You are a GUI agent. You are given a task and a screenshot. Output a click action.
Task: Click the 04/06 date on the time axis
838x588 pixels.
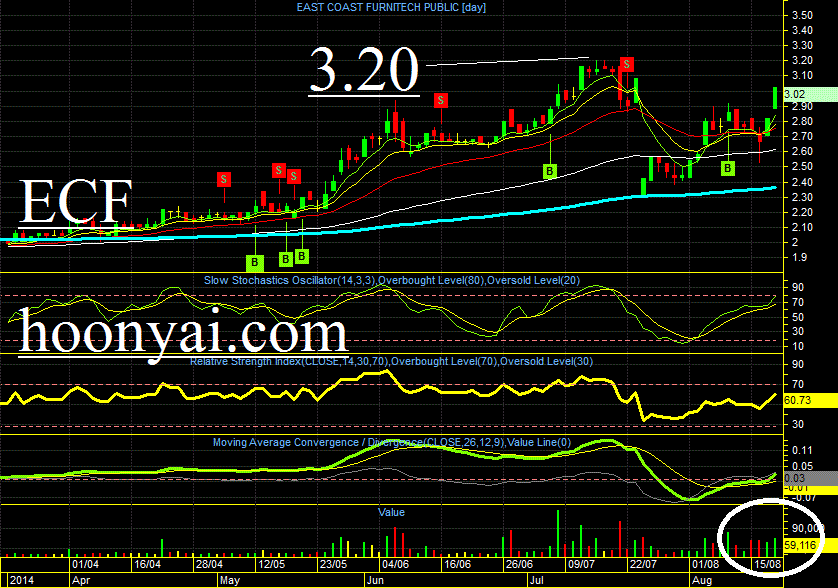click(395, 564)
